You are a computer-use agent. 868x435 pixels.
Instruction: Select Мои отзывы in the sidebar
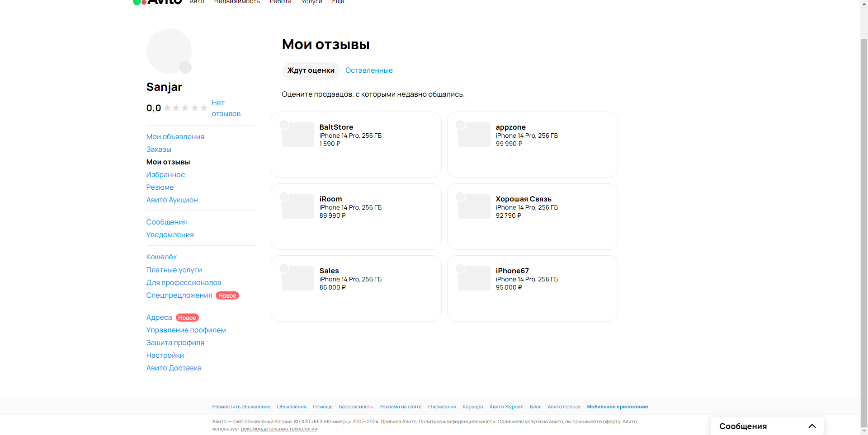click(168, 162)
